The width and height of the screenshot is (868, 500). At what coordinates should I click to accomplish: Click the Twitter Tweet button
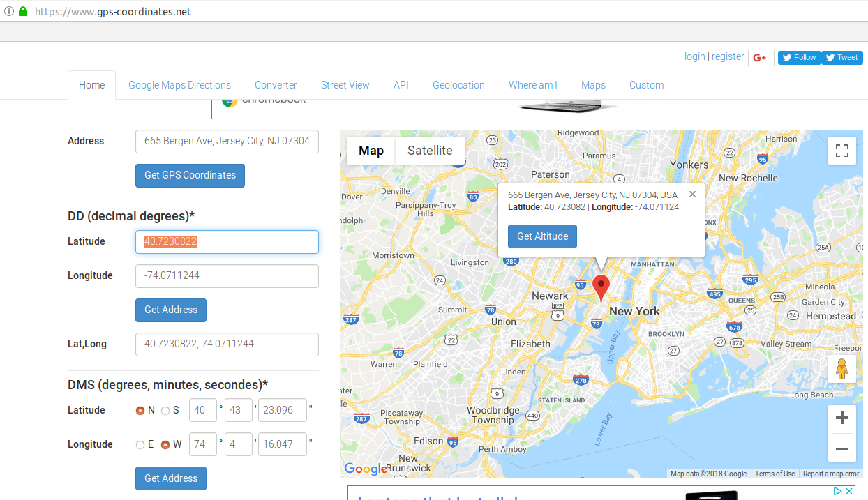841,58
